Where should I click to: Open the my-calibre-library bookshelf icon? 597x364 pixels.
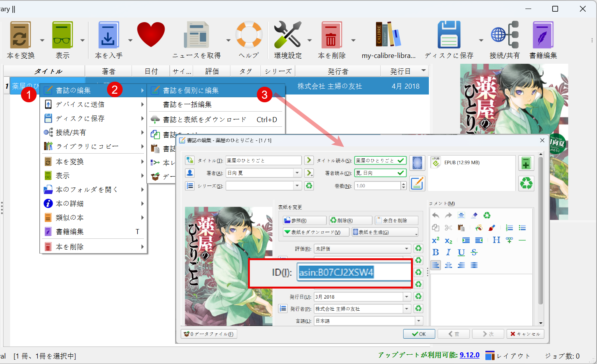(388, 34)
